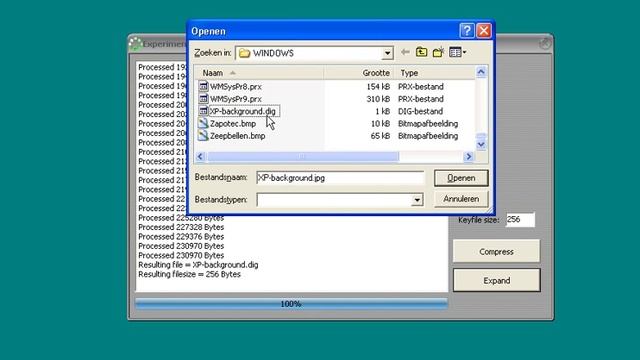This screenshot has height=360, width=640.
Task: Sort the list by Naam column
Action: 260,73
